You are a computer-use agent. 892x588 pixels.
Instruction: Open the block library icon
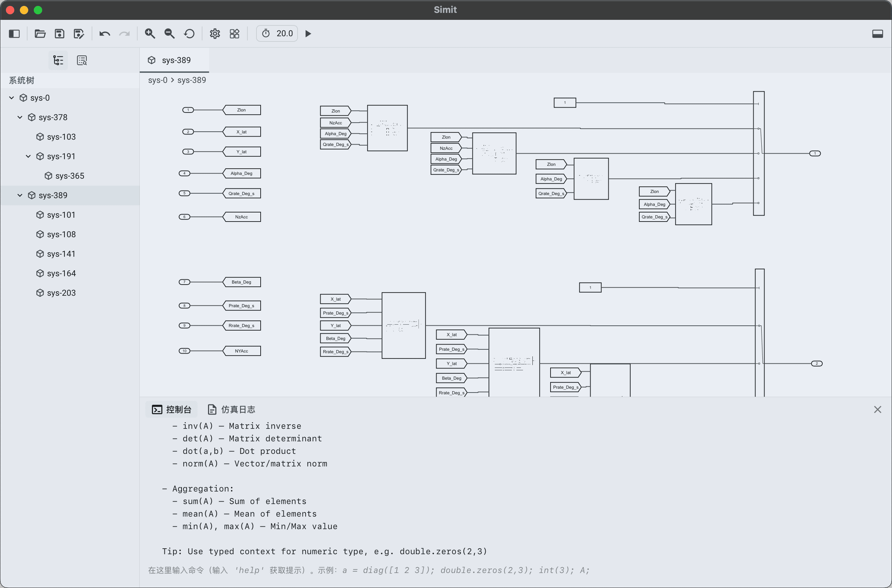(234, 33)
